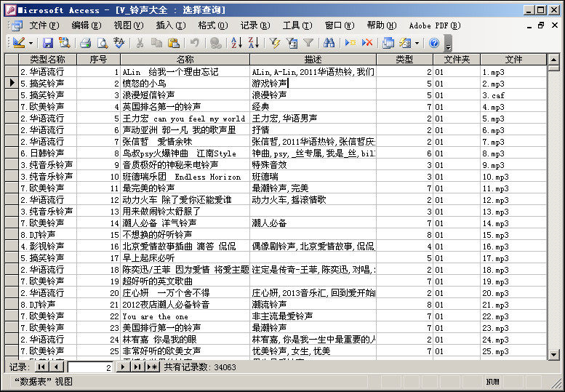Open Print Preview from the toolbar
Viewport: 565px width, 392px height.
(x=103, y=43)
